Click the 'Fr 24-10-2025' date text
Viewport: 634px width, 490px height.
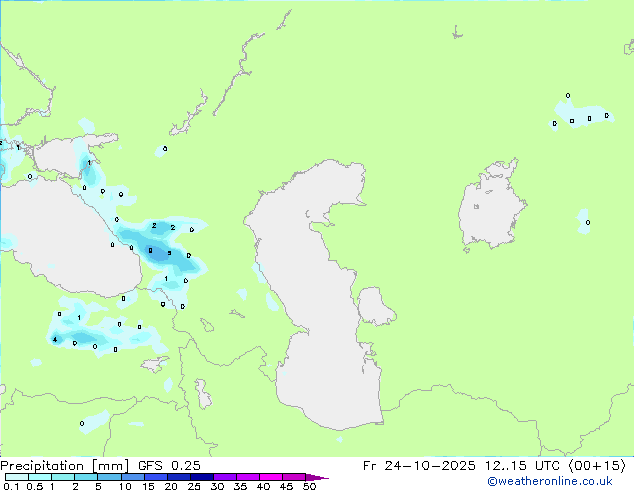419,466
